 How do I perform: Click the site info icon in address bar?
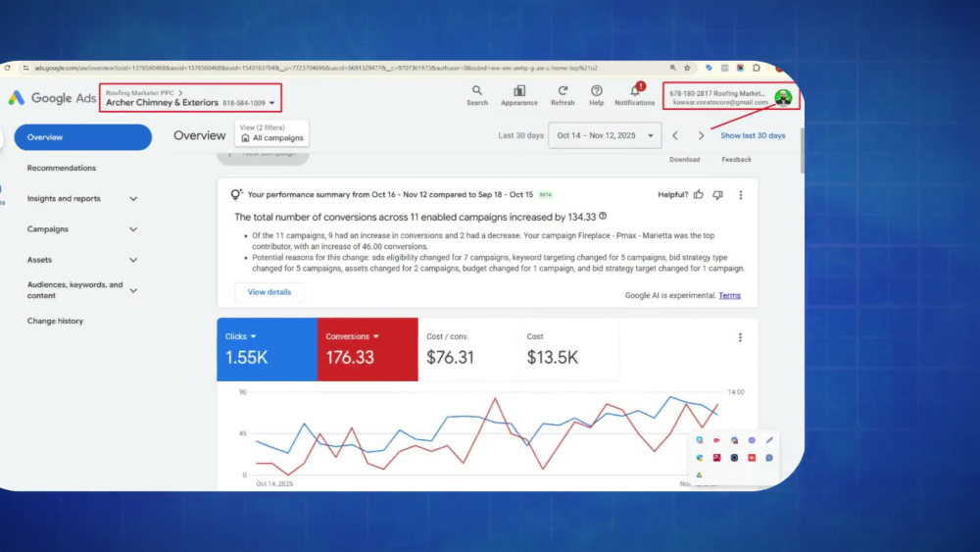pos(25,68)
